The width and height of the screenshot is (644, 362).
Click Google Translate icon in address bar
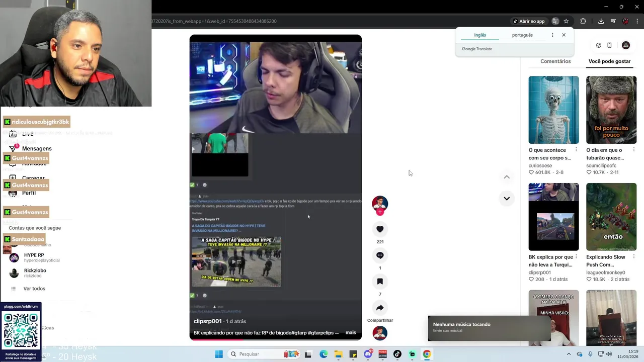point(555,21)
